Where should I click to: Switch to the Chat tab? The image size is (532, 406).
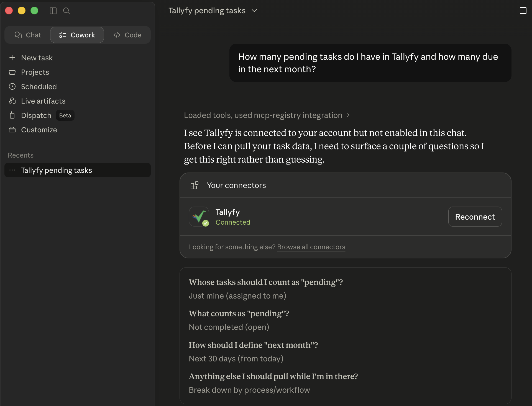coord(28,35)
